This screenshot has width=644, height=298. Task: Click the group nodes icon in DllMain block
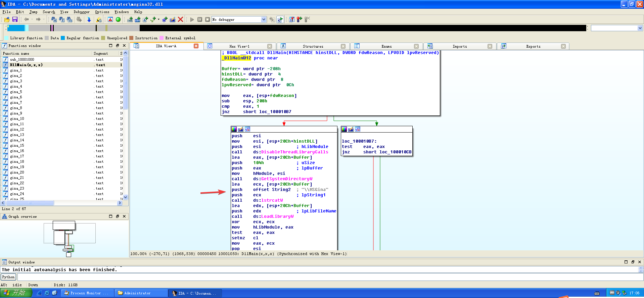[x=247, y=129]
